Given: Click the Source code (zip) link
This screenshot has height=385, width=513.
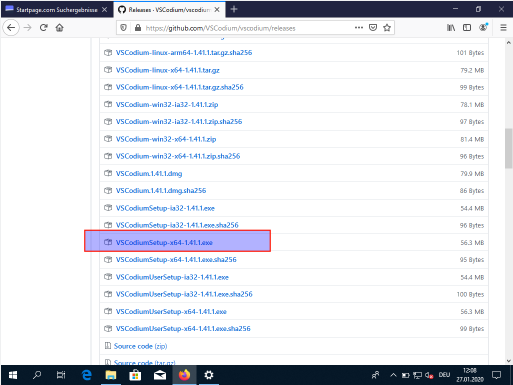Looking at the screenshot, I should 140,346.
